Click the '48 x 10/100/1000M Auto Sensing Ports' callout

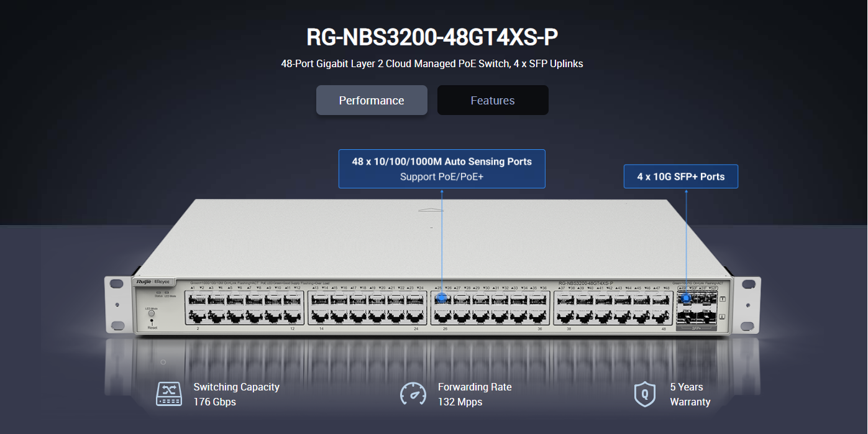[442, 169]
